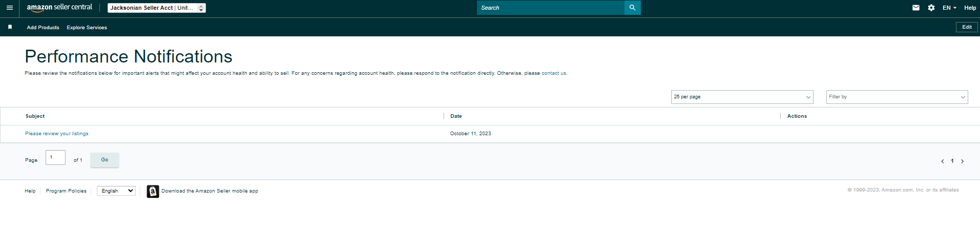Screen dimensions: 980x233
Task: Click the top search input field
Action: (551, 8)
